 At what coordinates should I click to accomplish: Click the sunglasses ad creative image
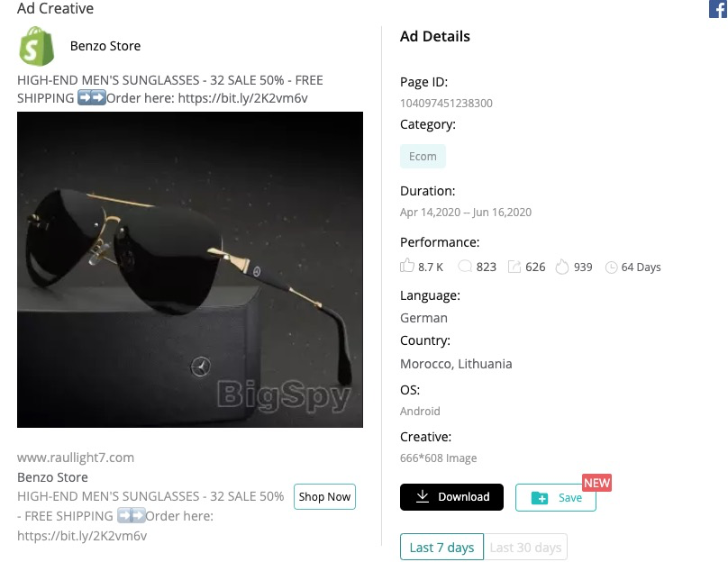[190, 269]
